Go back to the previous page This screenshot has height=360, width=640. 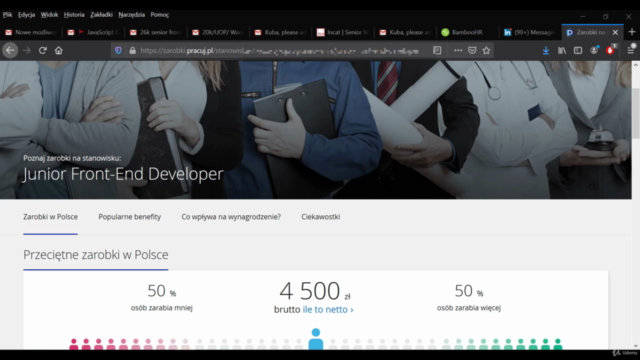point(10,51)
